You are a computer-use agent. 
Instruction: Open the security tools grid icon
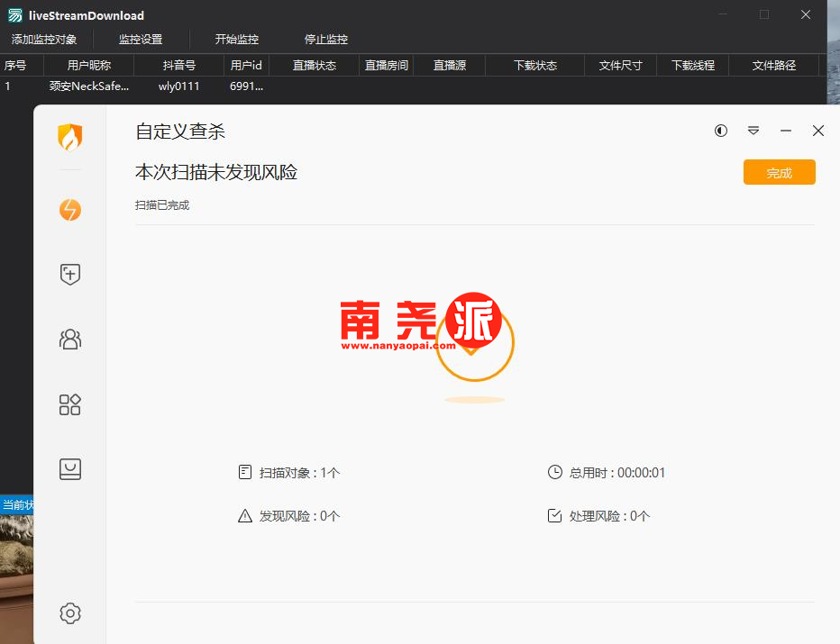[70, 404]
